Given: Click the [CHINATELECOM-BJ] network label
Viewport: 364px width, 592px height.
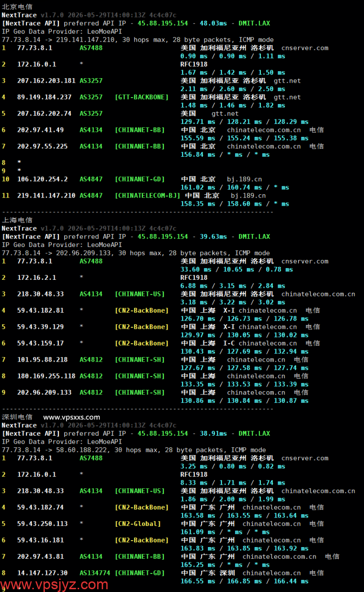Looking at the screenshot, I should pos(148,196).
